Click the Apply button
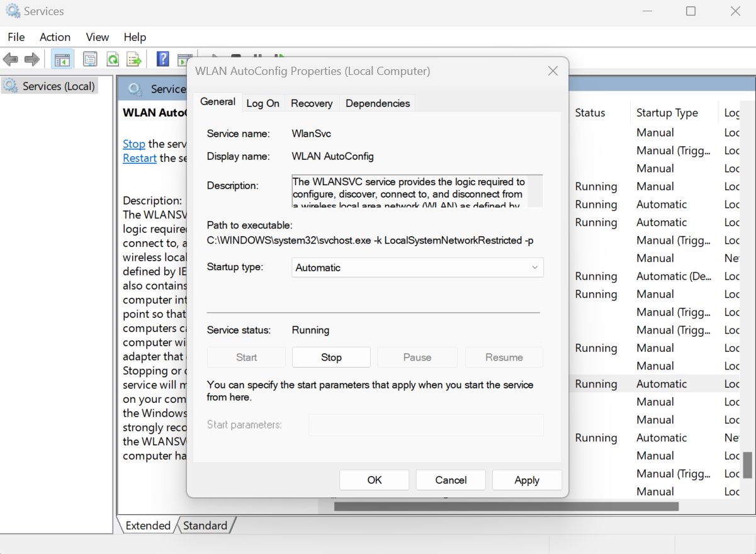The image size is (756, 554). (527, 480)
